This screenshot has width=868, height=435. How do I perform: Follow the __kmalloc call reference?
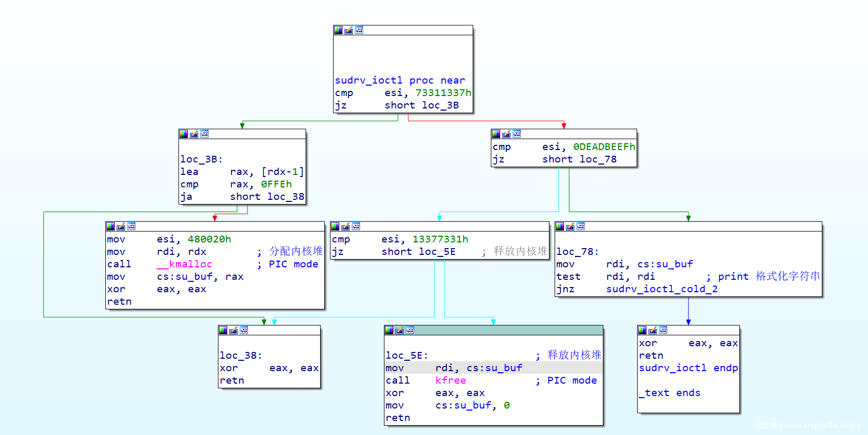click(x=185, y=264)
